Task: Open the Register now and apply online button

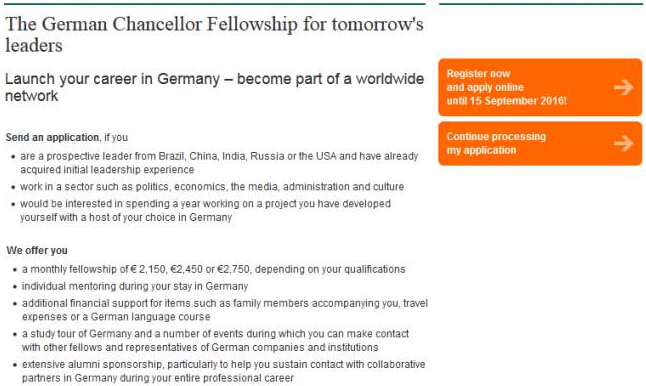Action: pos(540,87)
